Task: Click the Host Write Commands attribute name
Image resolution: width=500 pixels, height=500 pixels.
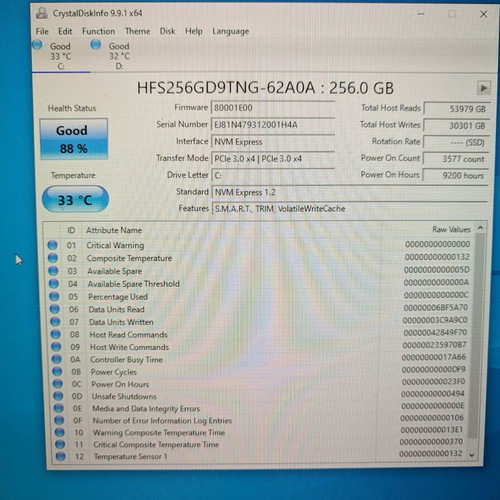Action: point(130,347)
